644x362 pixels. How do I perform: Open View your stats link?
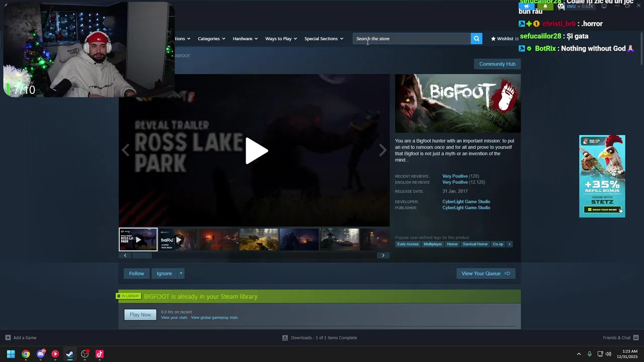[174, 318]
